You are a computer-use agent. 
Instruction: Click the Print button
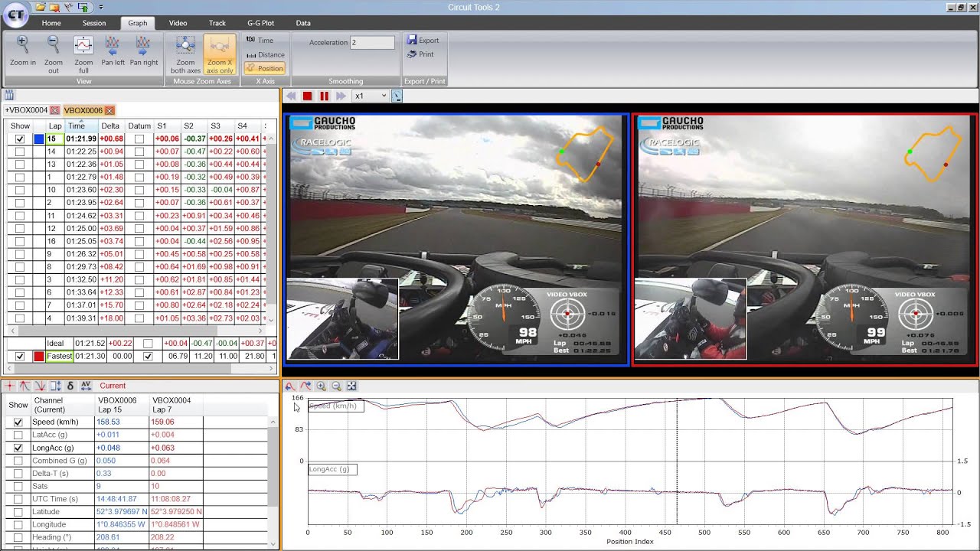click(x=421, y=54)
